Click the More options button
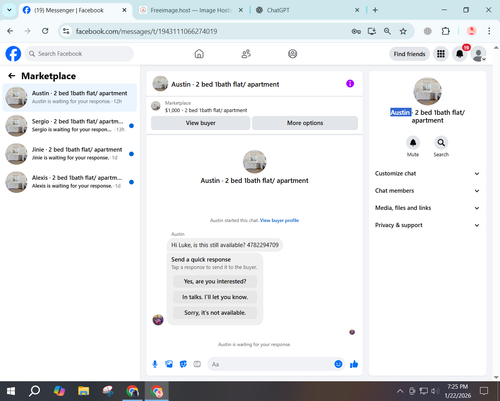The width and height of the screenshot is (500, 401). [x=305, y=123]
